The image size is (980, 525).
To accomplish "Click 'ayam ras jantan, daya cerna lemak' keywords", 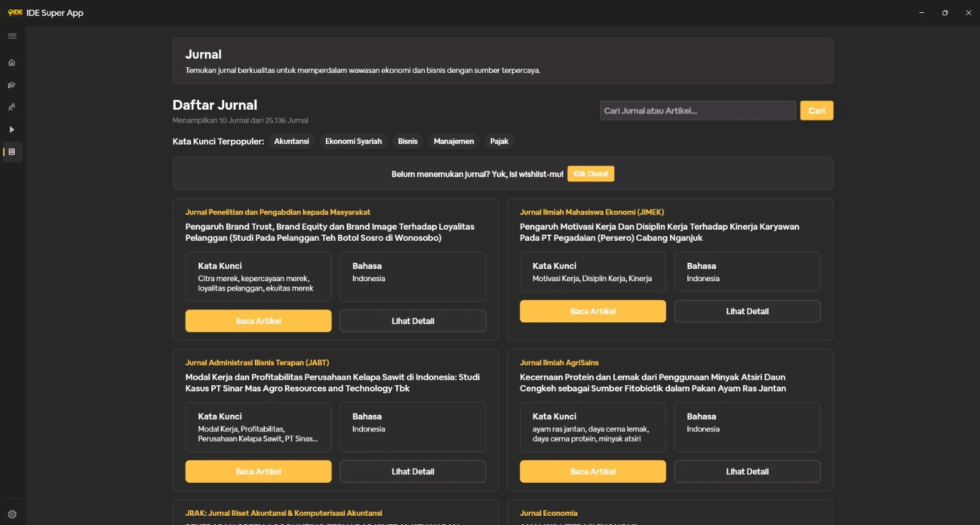I will 590,434.
